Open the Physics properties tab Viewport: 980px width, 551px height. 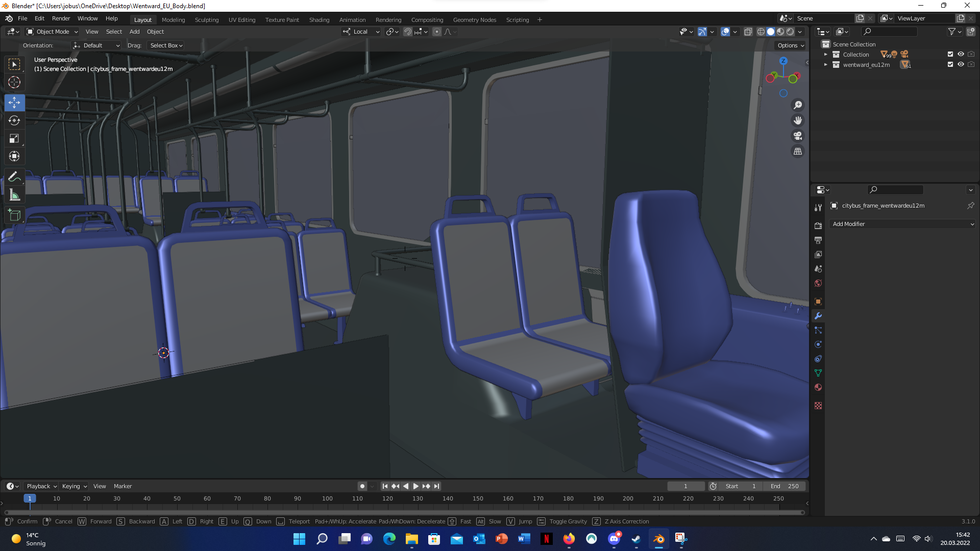coord(818,344)
